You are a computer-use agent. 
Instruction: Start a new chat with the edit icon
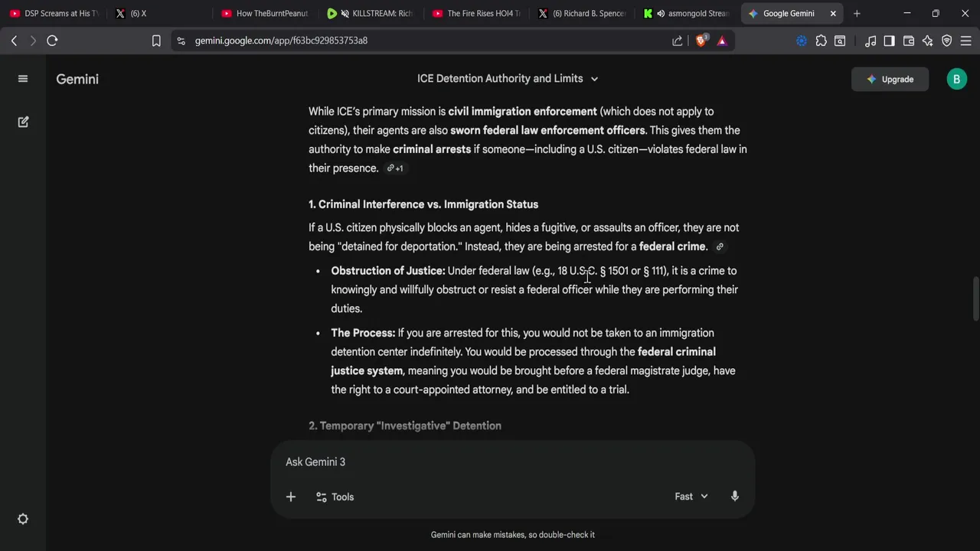pos(23,122)
